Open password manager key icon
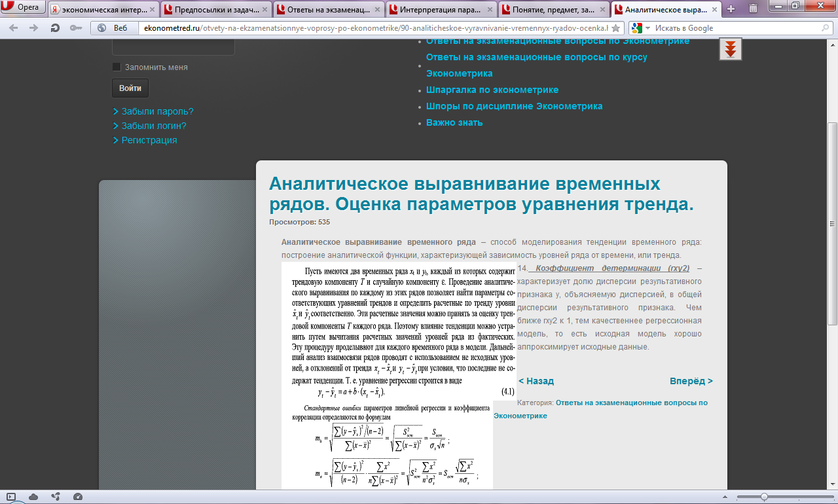Image resolution: width=838 pixels, height=504 pixels. (75, 28)
